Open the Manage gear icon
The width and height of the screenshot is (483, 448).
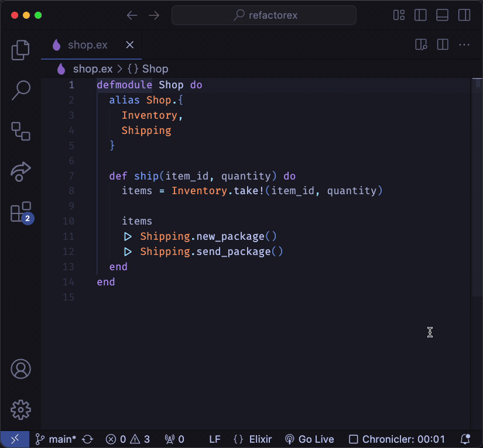tap(21, 409)
